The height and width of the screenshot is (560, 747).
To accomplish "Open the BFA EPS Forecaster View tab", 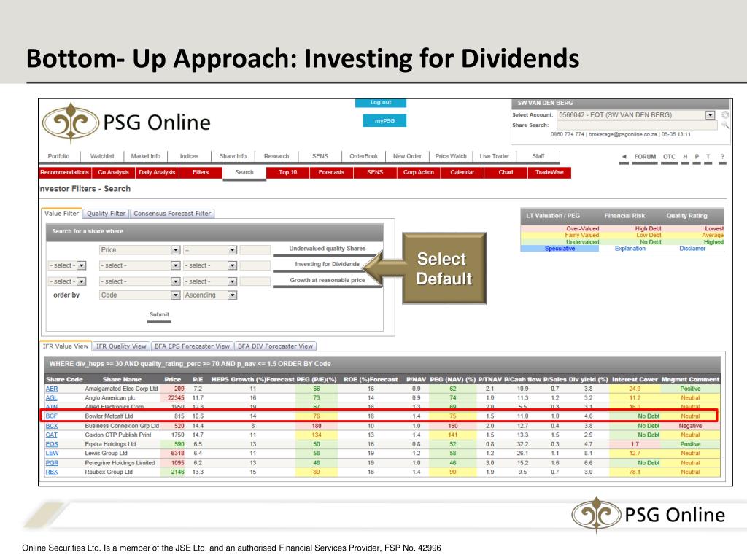I will tap(192, 346).
